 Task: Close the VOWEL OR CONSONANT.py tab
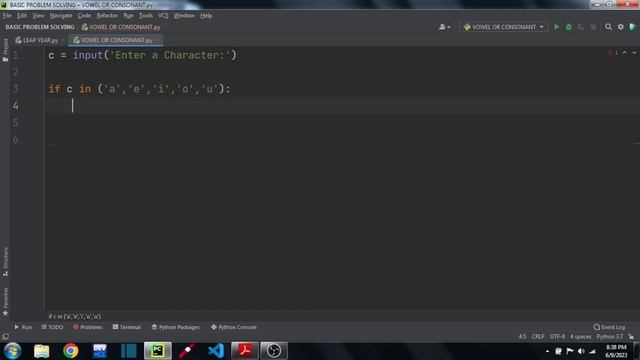(x=158, y=40)
